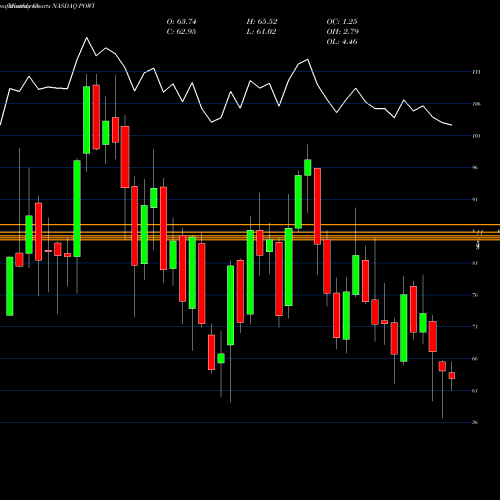Select the 71 price axis label
This screenshot has width=500, height=500.
(x=475, y=327)
